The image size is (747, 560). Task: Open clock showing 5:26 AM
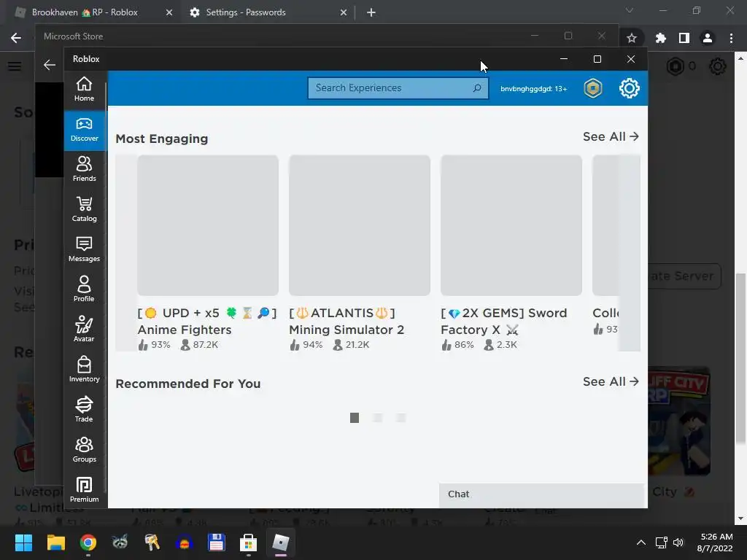tap(715, 542)
